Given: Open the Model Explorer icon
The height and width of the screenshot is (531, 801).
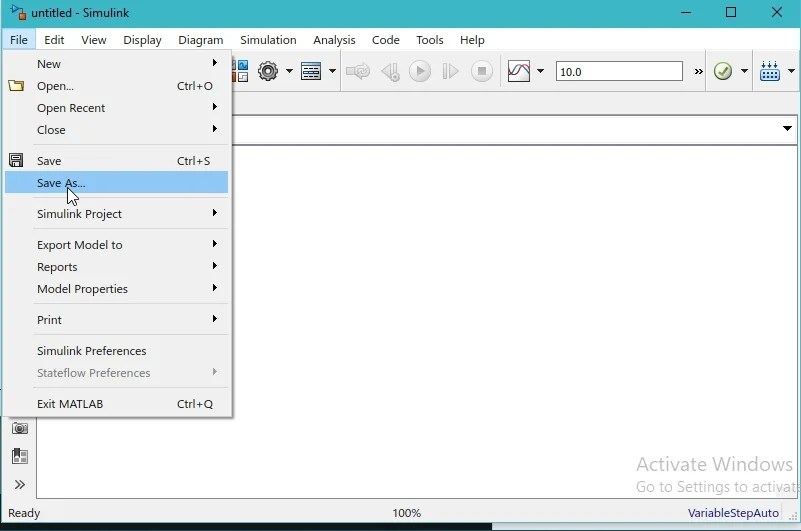Looking at the screenshot, I should [311, 71].
